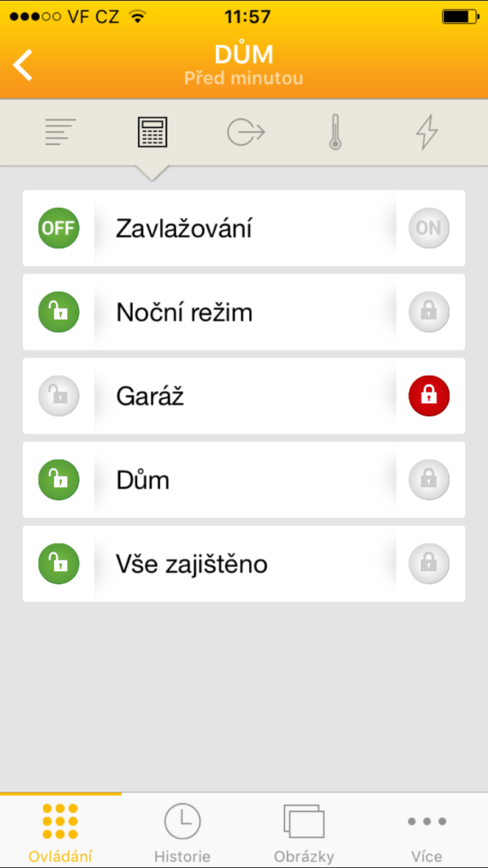Unlock the Garáž section

click(58, 396)
